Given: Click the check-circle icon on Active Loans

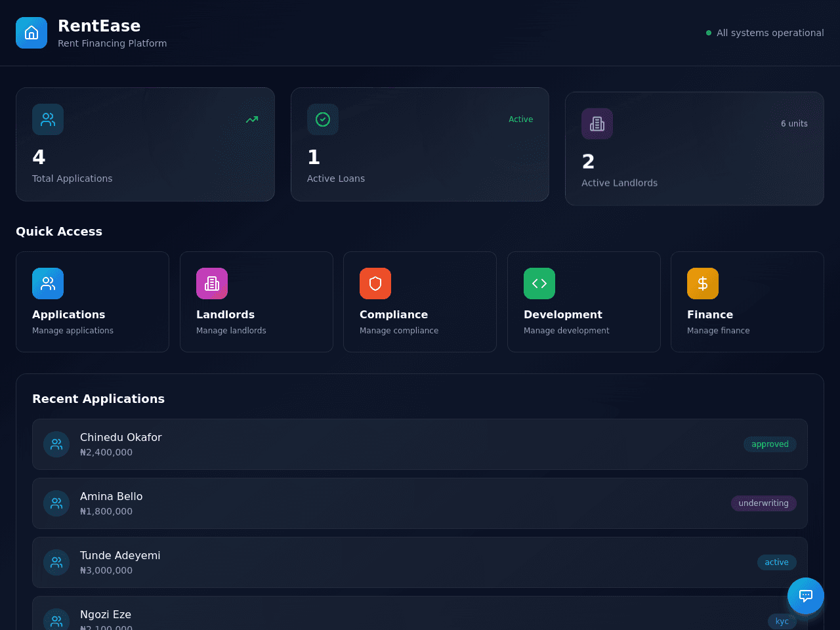Looking at the screenshot, I should coord(323,119).
